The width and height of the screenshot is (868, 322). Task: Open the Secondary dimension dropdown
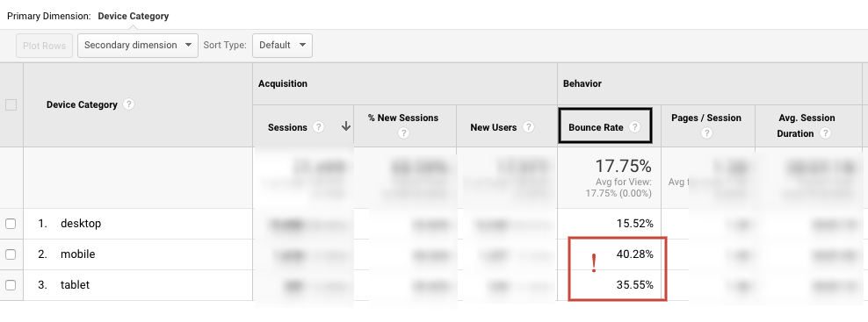(138, 46)
